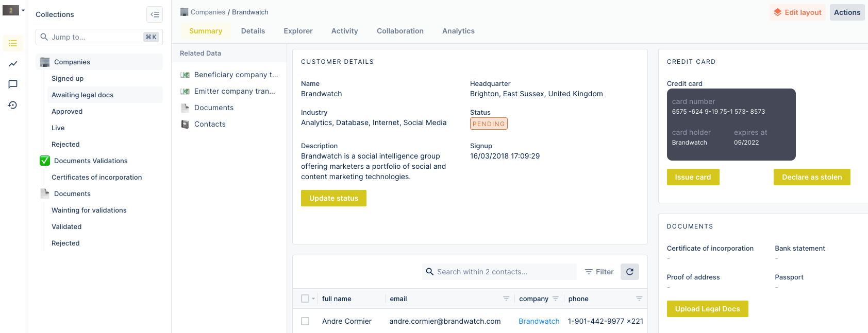Screen dimensions: 868x333
Task: Open the dashboard chart icon
Action: point(13,64)
